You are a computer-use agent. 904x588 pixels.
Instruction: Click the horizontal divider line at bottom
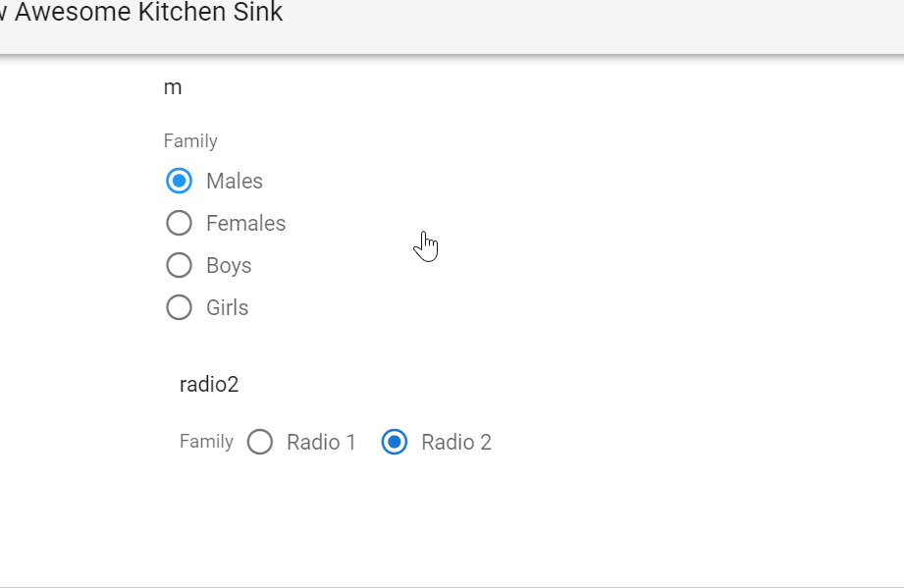pyautogui.click(x=452, y=586)
